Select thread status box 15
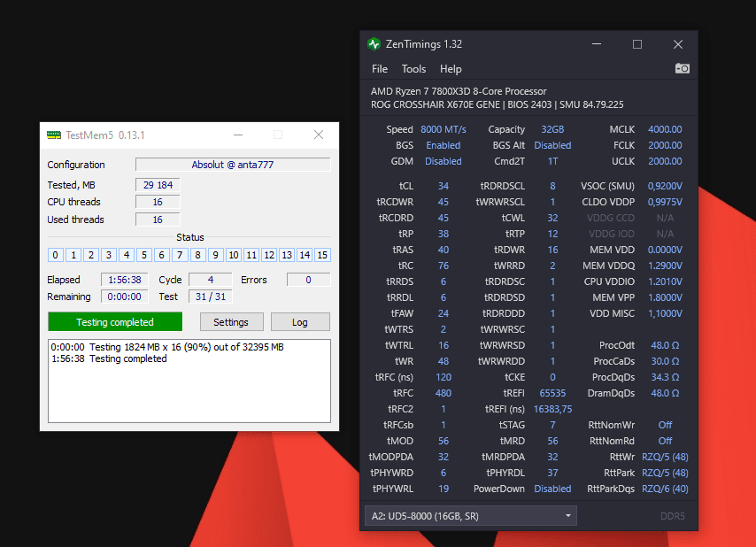 coord(322,255)
